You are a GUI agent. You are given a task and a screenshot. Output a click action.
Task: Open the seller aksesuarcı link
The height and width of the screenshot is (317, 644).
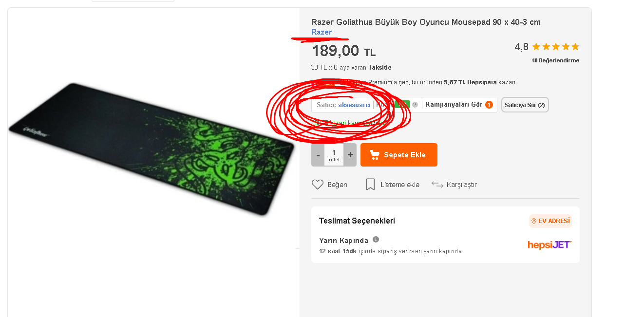[x=355, y=105]
